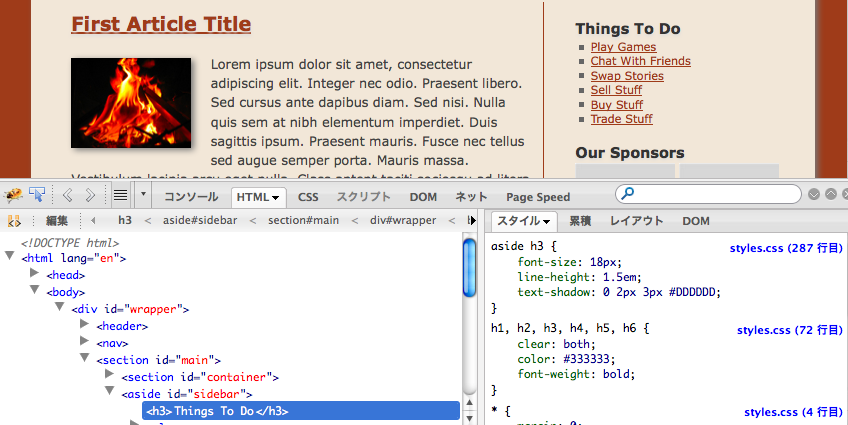Viewport: 848px width, 425px height.
Task: Expand the head element node
Action: 35,274
